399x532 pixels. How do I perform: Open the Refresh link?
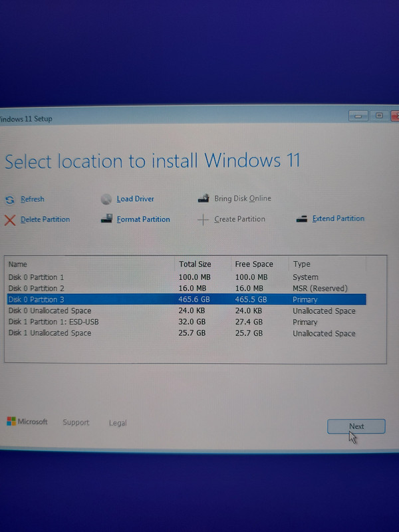tap(33, 199)
